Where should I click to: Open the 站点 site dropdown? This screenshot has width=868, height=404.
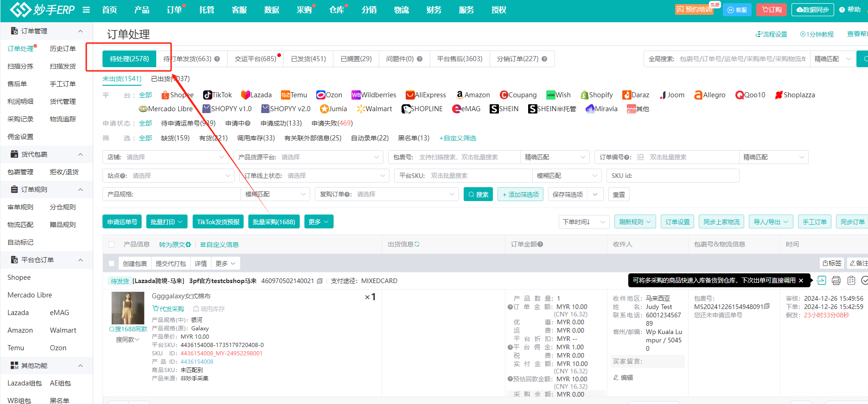(169, 176)
